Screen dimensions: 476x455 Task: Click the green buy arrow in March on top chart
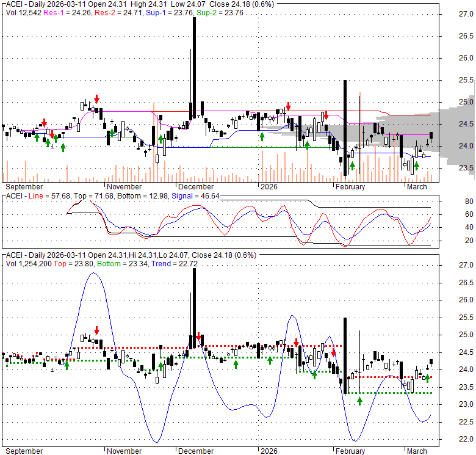pos(416,165)
